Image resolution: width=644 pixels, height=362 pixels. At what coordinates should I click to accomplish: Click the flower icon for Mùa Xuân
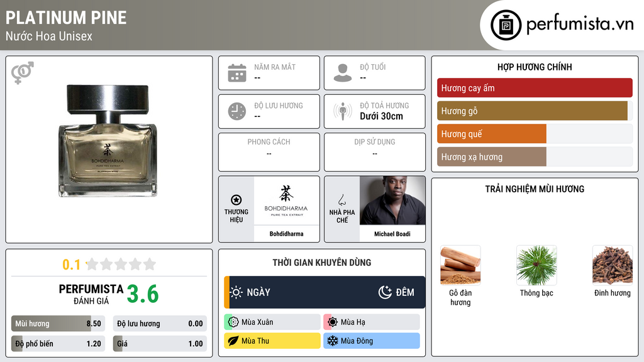coord(233,322)
